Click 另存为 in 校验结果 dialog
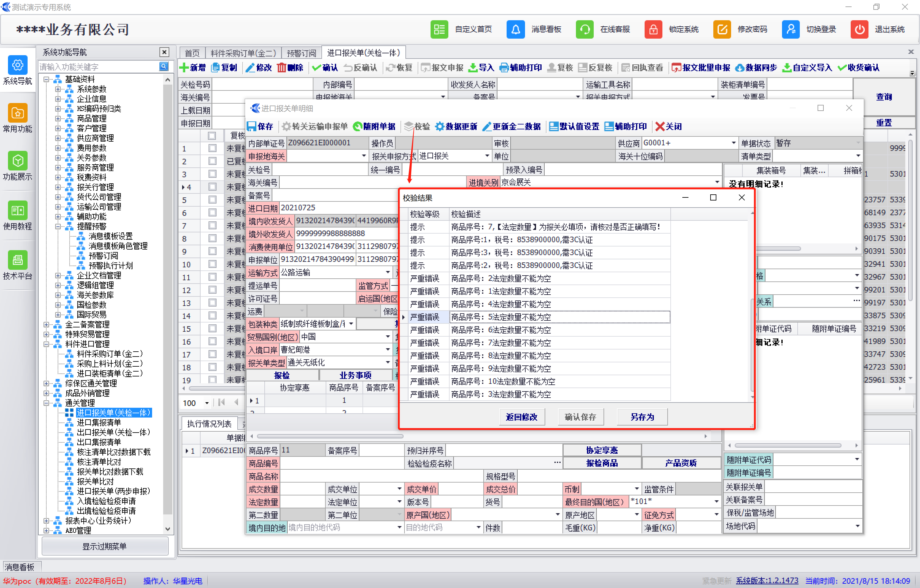This screenshot has width=920, height=588. 642,417
